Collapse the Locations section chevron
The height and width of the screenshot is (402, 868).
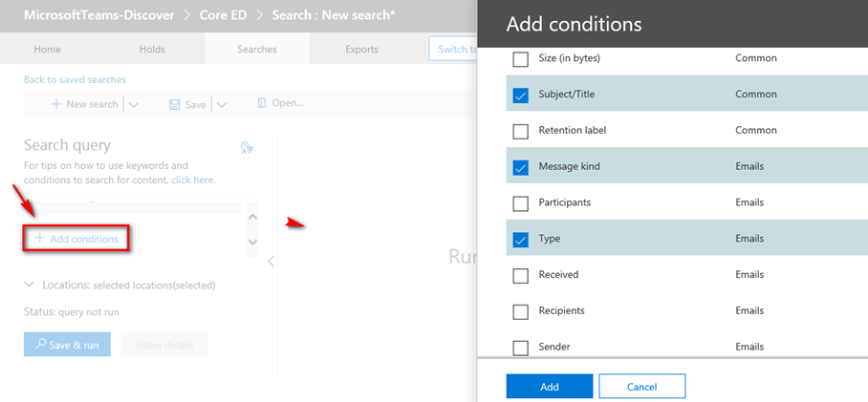tap(30, 285)
